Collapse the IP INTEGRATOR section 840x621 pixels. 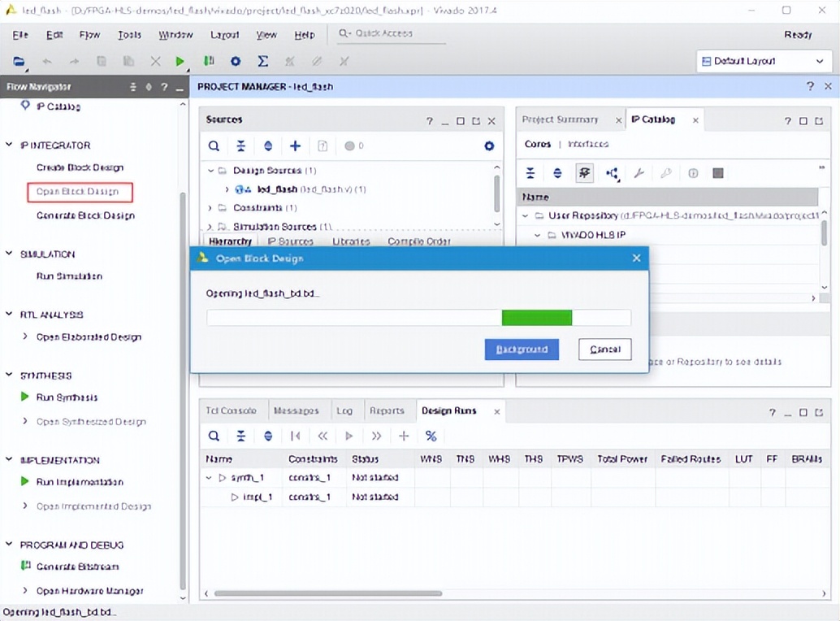[9, 145]
